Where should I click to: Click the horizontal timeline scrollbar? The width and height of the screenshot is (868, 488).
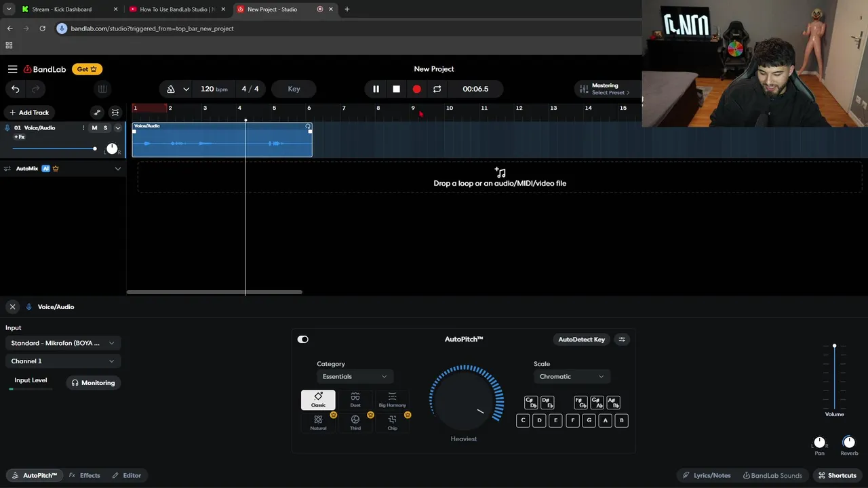pyautogui.click(x=214, y=292)
